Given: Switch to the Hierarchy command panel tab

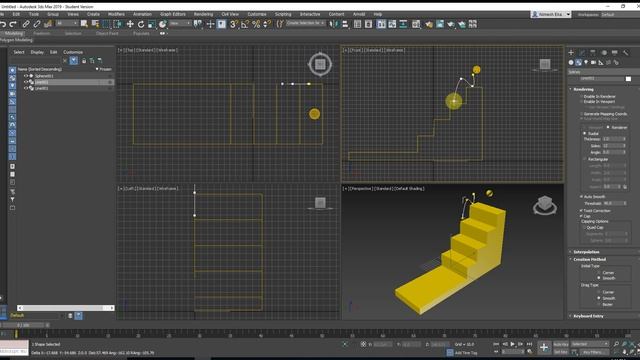Looking at the screenshot, I should click(x=593, y=53).
